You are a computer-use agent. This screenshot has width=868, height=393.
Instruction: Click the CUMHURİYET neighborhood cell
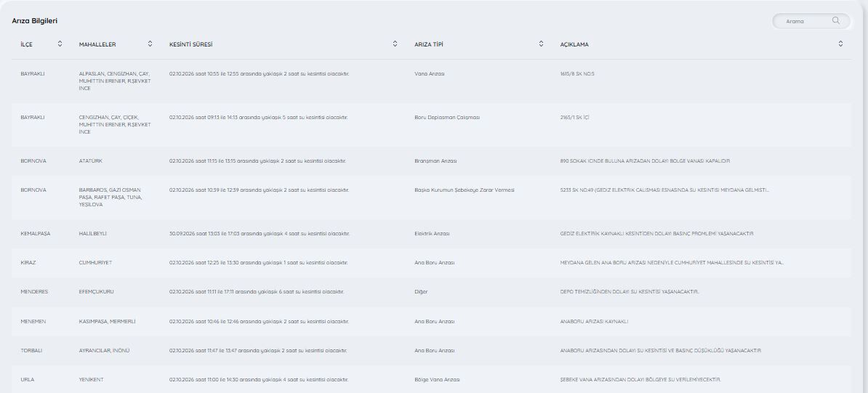click(95, 262)
